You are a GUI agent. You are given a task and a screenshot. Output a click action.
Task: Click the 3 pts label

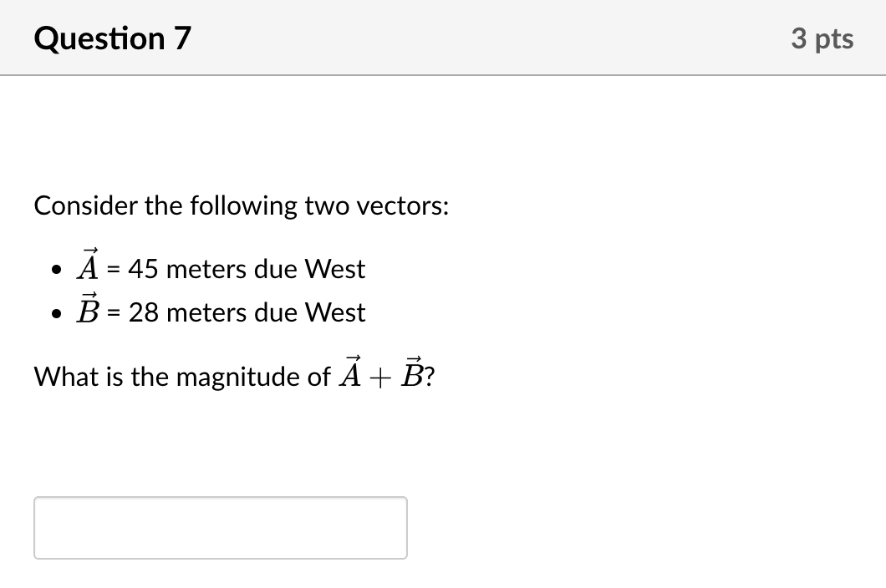(823, 38)
